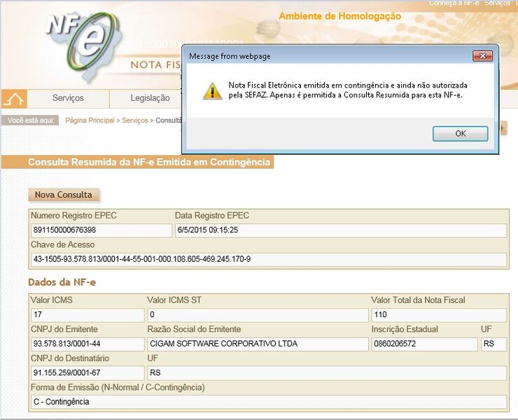
Task: Click the Razão Social do Emitente field
Action: pyautogui.click(x=258, y=344)
